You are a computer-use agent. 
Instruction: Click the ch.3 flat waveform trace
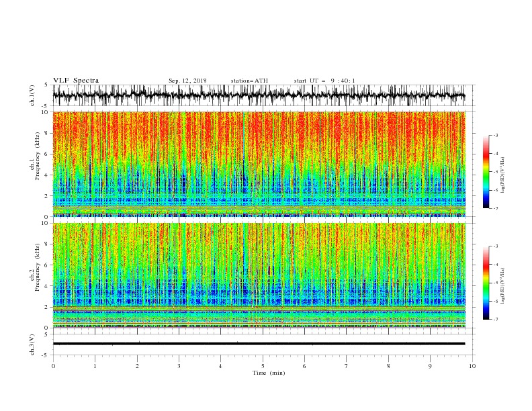259,344
